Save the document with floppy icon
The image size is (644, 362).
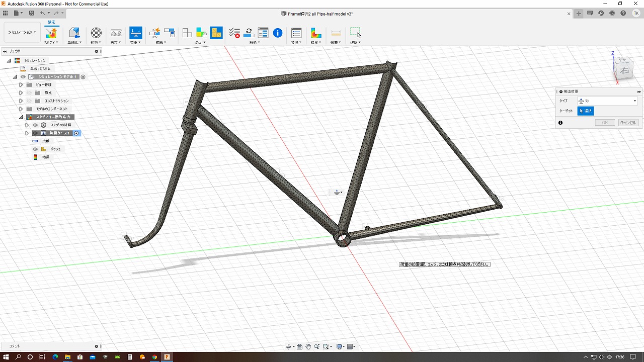coord(32,13)
